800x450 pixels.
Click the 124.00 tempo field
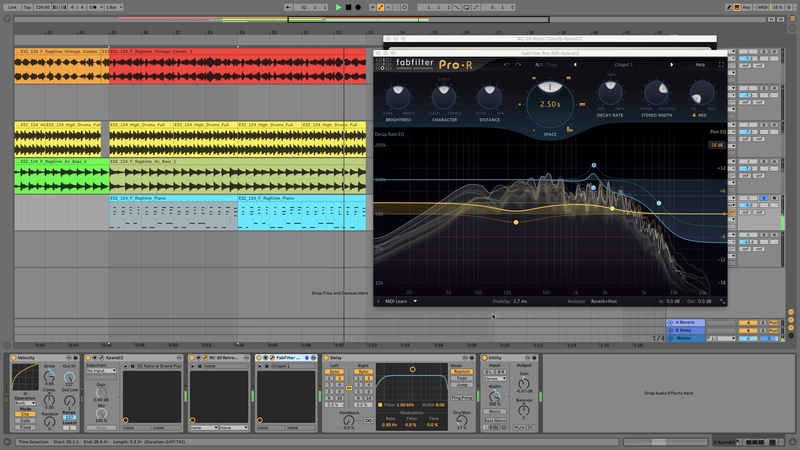42,7
